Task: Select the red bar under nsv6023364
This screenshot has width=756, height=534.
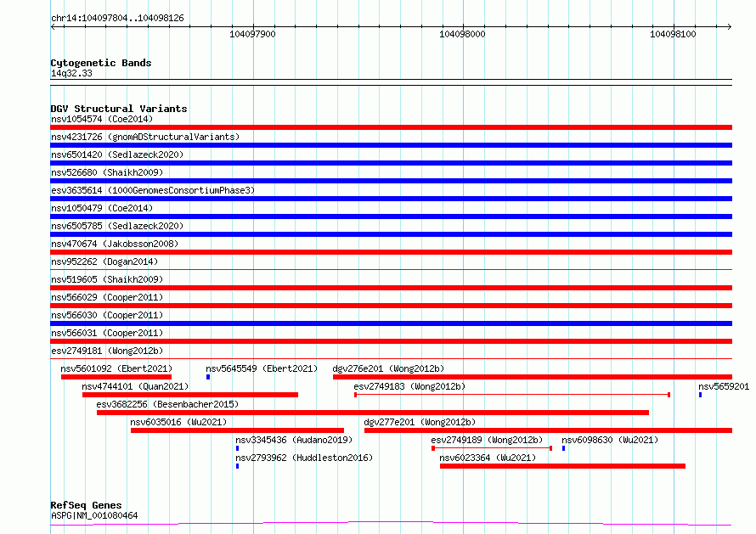Action: click(x=562, y=466)
